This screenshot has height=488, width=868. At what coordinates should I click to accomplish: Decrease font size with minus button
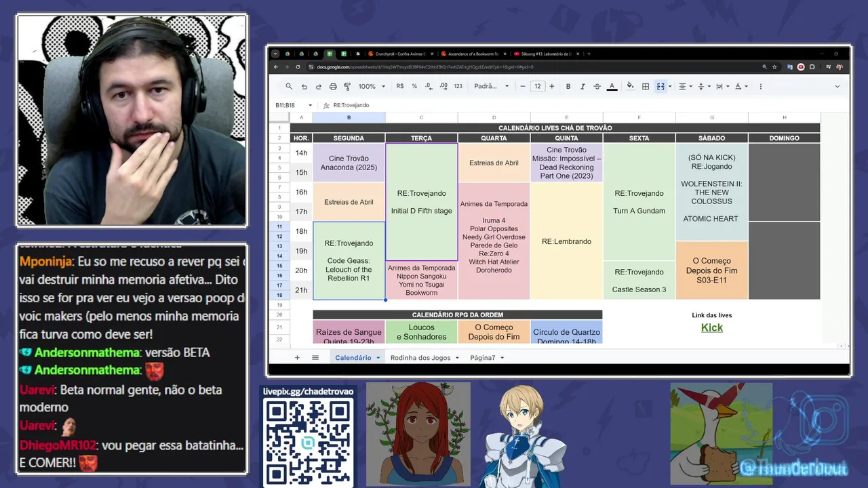pyautogui.click(x=523, y=86)
